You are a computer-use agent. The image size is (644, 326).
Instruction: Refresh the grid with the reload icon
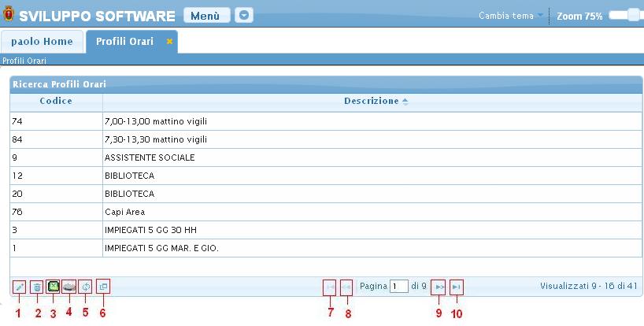pos(86,287)
